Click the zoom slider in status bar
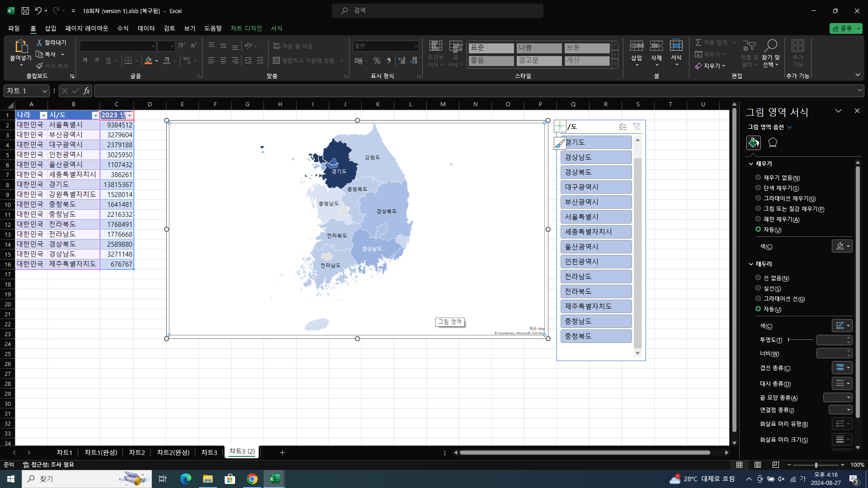 click(x=816, y=465)
